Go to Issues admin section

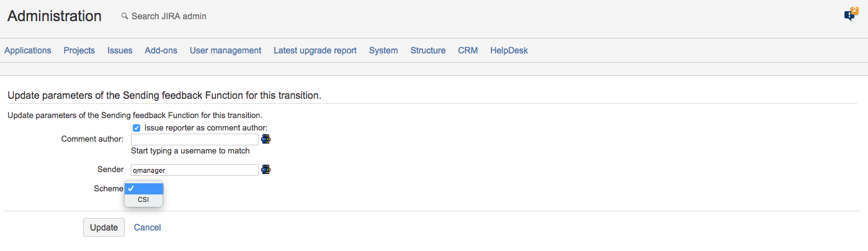point(120,50)
